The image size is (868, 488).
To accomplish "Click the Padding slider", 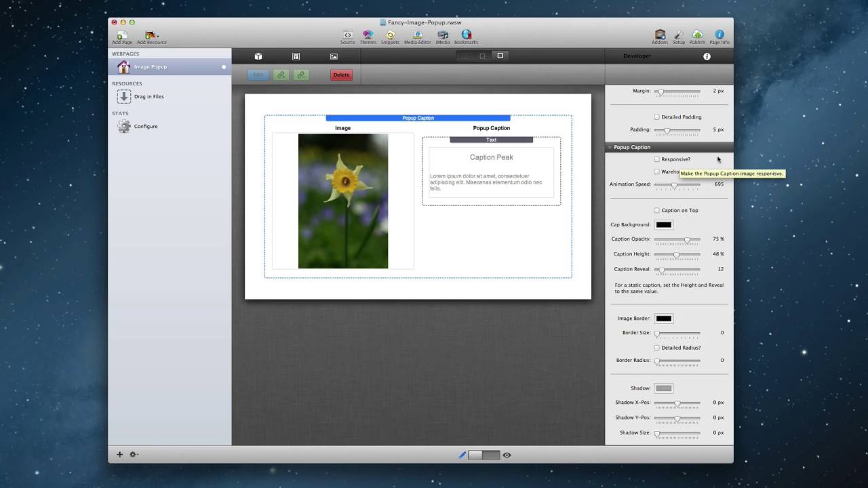I will tap(677, 129).
